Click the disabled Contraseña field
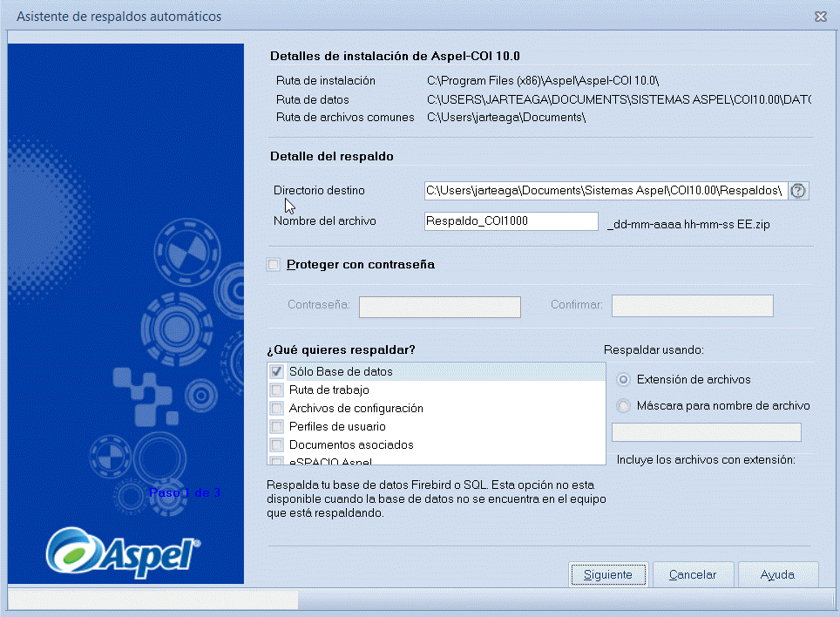The height and width of the screenshot is (617, 840). [x=439, y=307]
